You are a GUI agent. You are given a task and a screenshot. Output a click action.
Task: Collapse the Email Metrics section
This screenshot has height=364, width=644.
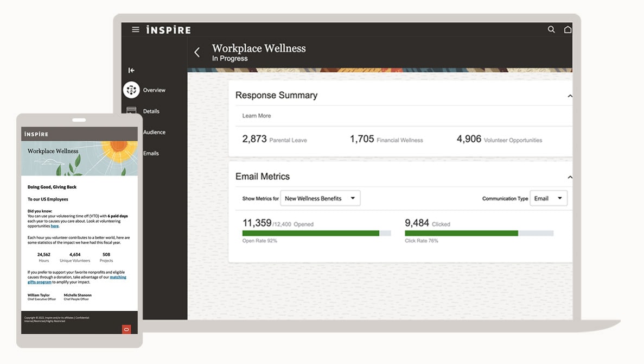(570, 177)
